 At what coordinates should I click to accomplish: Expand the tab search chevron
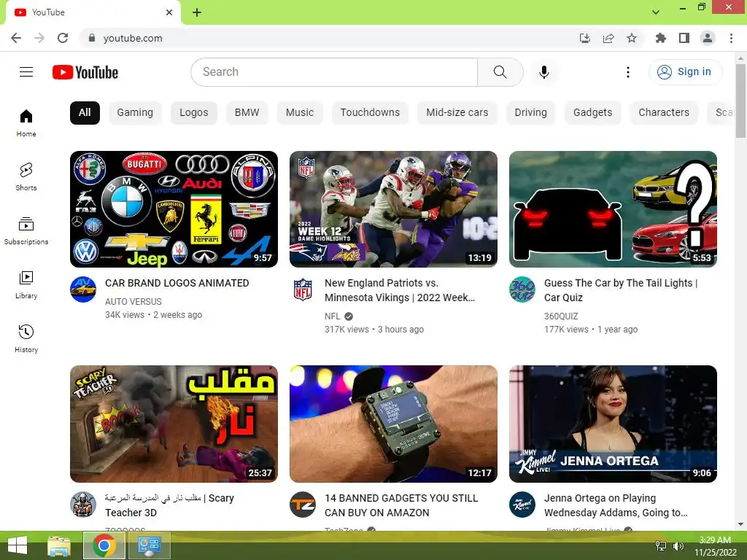click(656, 12)
